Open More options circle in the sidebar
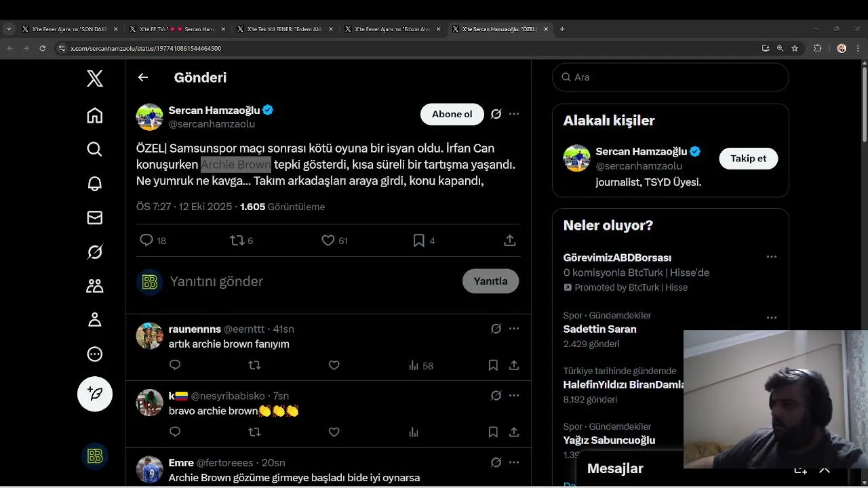 [x=95, y=354]
